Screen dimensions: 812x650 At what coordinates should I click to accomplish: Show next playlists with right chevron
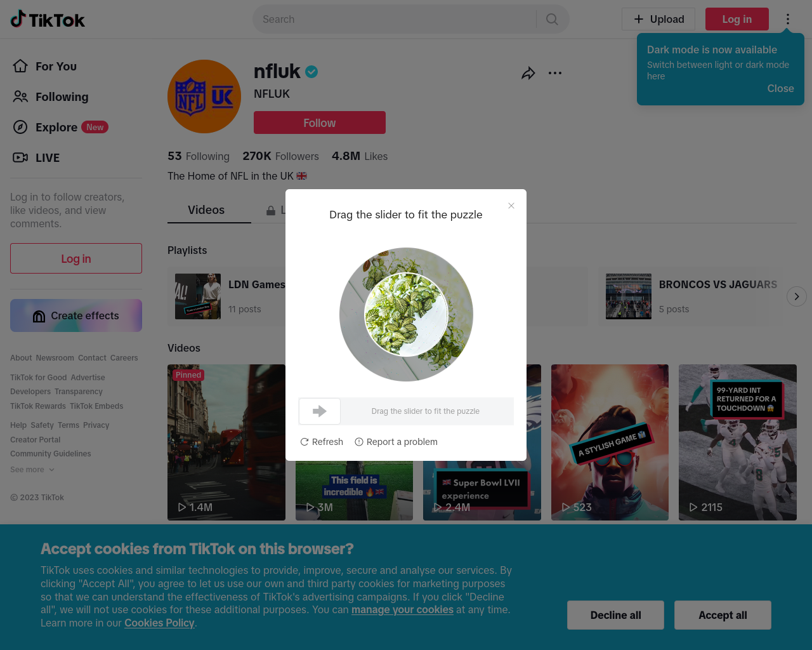[x=797, y=296]
